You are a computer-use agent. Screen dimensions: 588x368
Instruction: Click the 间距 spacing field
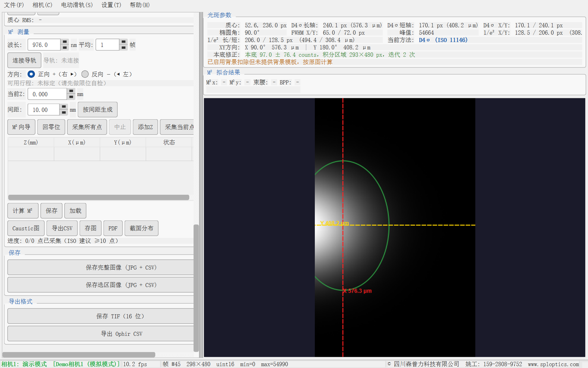pos(44,109)
